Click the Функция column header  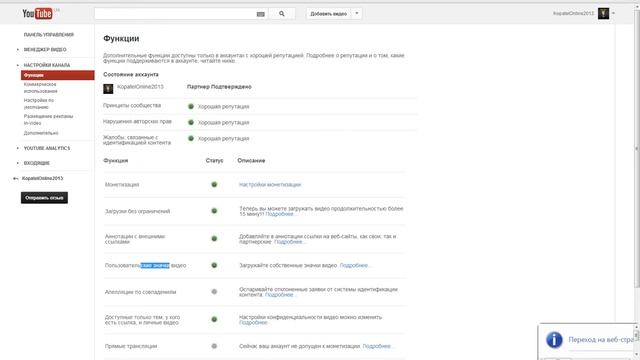pos(116,160)
